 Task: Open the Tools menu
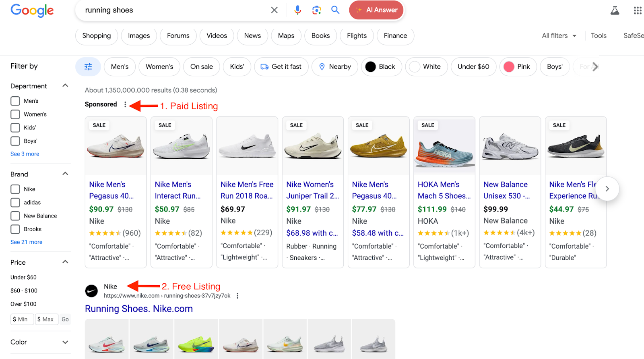(x=599, y=36)
